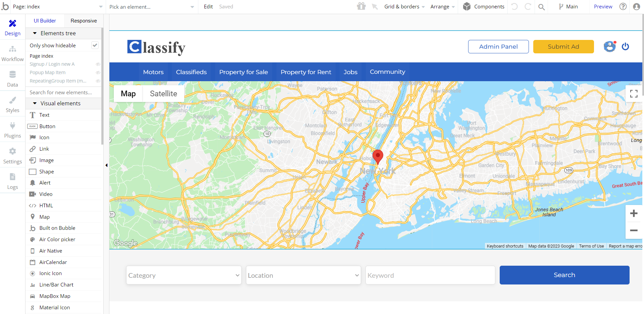Select the Image visual element
The width and height of the screenshot is (644, 314).
click(63, 160)
